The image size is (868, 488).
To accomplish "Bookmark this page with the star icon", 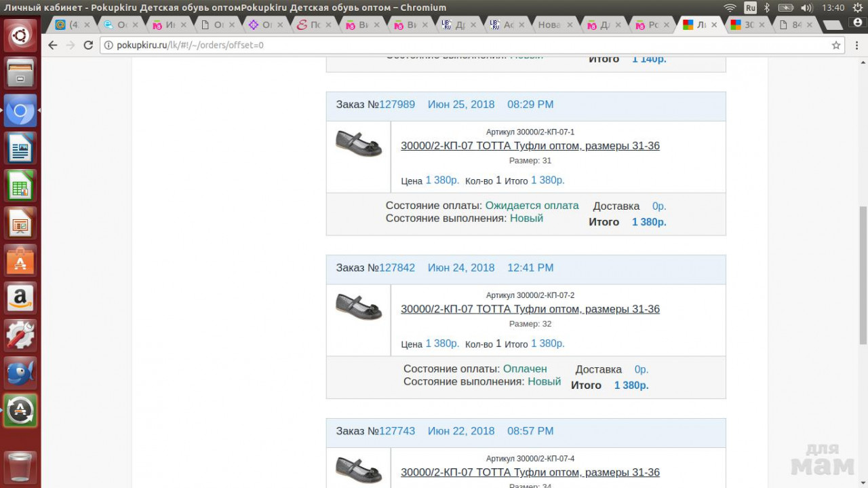I will pyautogui.click(x=836, y=45).
